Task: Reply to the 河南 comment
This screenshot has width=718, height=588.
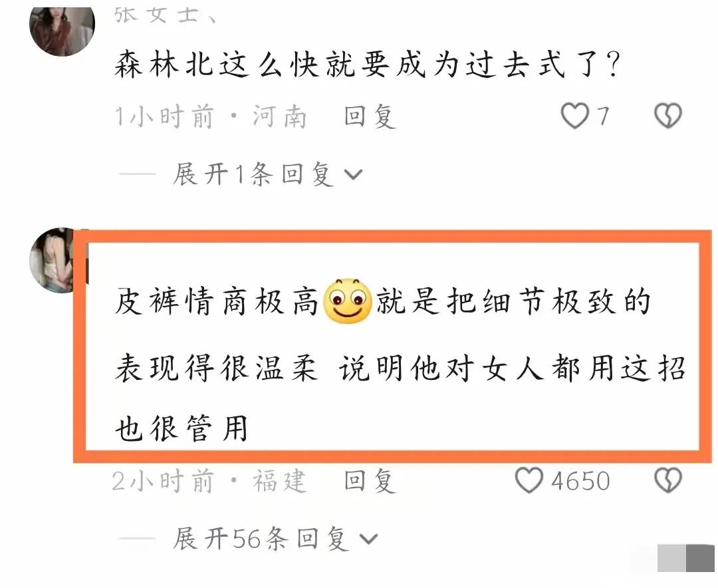Action: 370,116
